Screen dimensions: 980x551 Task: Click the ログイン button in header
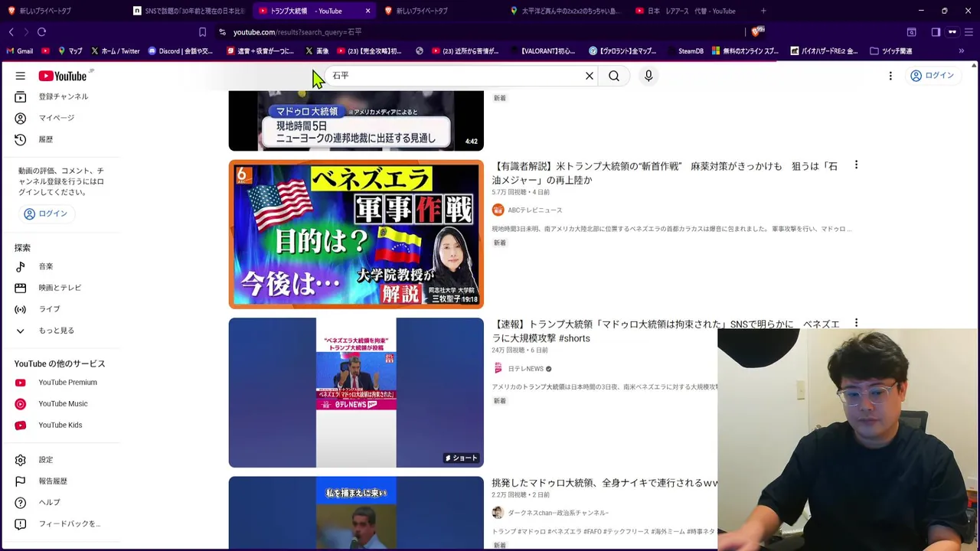(932, 76)
